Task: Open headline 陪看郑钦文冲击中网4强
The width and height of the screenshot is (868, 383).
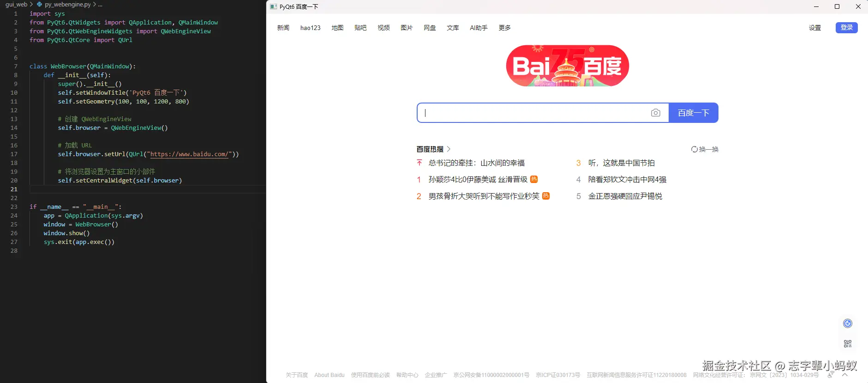Action: point(627,179)
